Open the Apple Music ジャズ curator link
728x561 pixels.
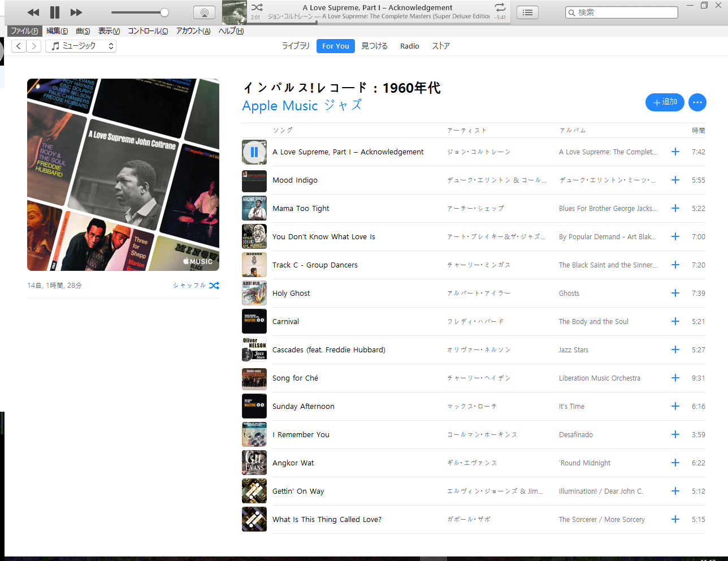302,106
